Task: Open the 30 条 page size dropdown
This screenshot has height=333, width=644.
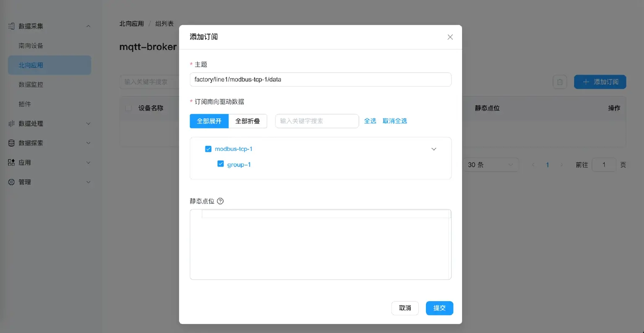Action: click(x=490, y=165)
